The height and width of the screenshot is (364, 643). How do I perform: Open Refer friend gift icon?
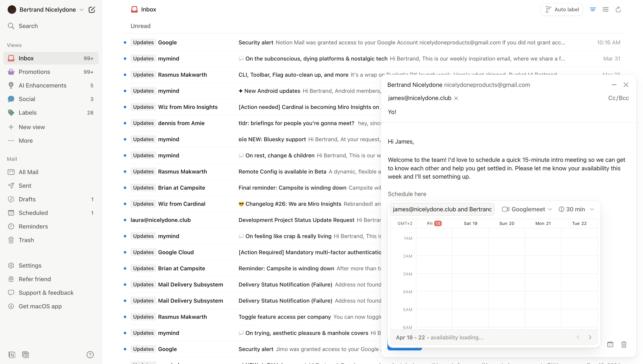(11, 279)
